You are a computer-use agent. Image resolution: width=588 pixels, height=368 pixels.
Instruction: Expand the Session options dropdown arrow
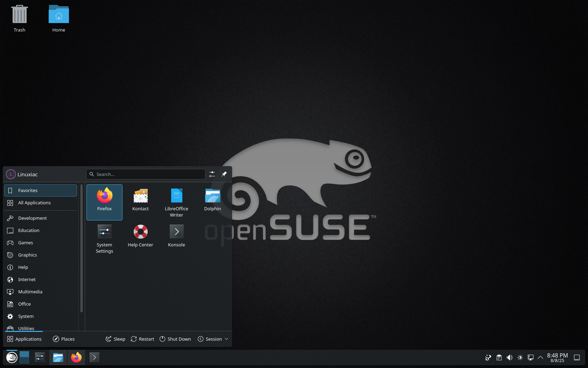tap(226, 339)
